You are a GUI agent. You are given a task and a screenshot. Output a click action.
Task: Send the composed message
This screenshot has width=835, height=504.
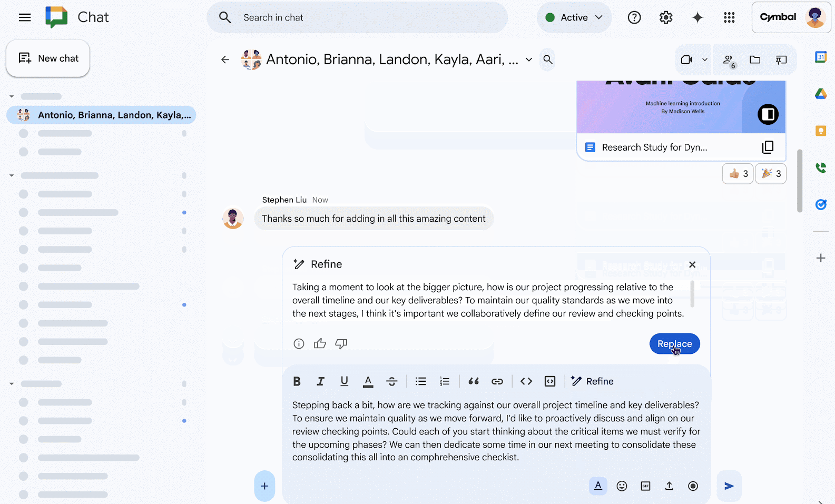(729, 486)
